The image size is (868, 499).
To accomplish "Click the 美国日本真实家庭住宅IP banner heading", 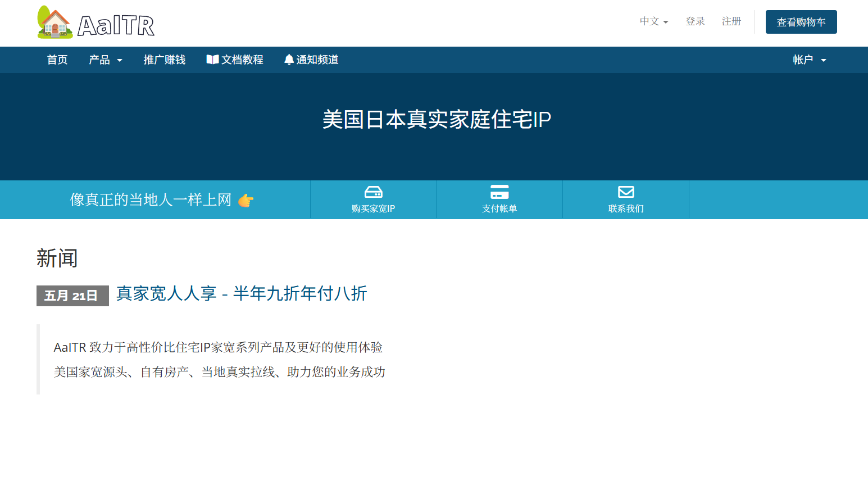I will (437, 120).
